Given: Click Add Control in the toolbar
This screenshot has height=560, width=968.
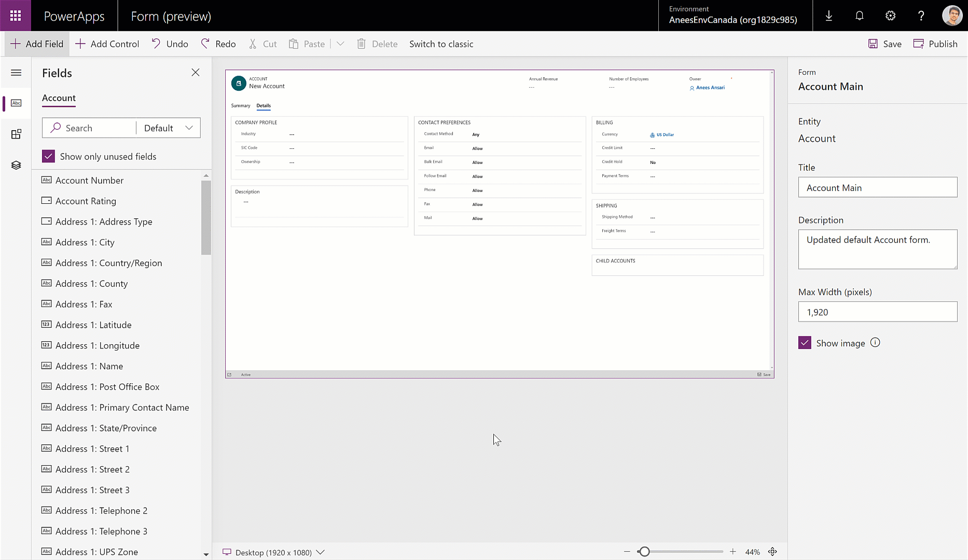Looking at the screenshot, I should tap(107, 44).
